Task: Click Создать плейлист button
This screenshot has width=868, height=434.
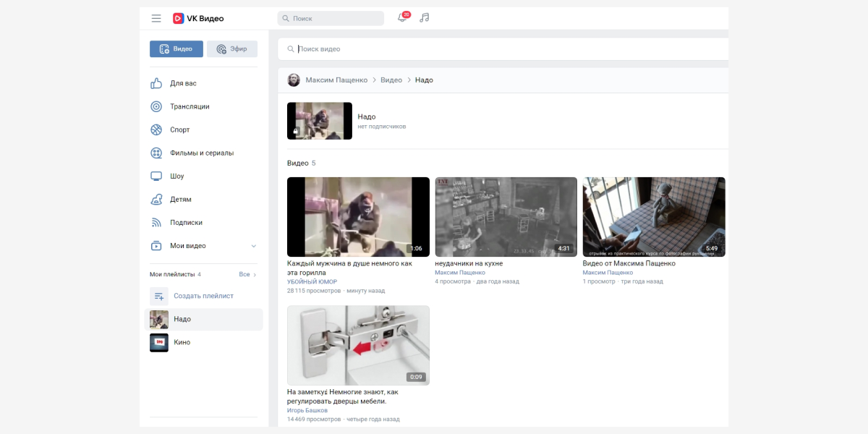Action: pos(203,296)
